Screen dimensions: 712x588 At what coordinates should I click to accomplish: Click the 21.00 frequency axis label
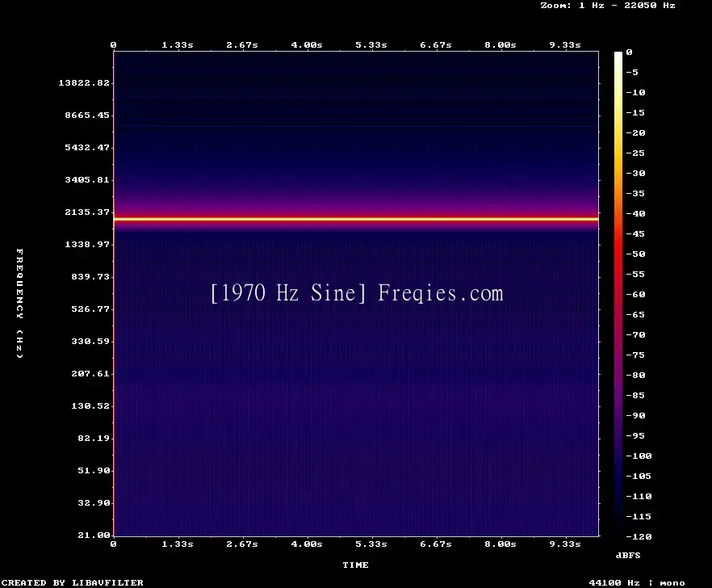94,535
